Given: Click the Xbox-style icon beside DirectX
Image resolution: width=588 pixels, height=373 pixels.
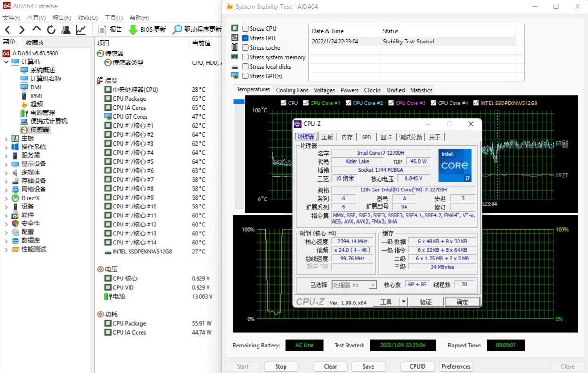Looking at the screenshot, I should coord(16,198).
